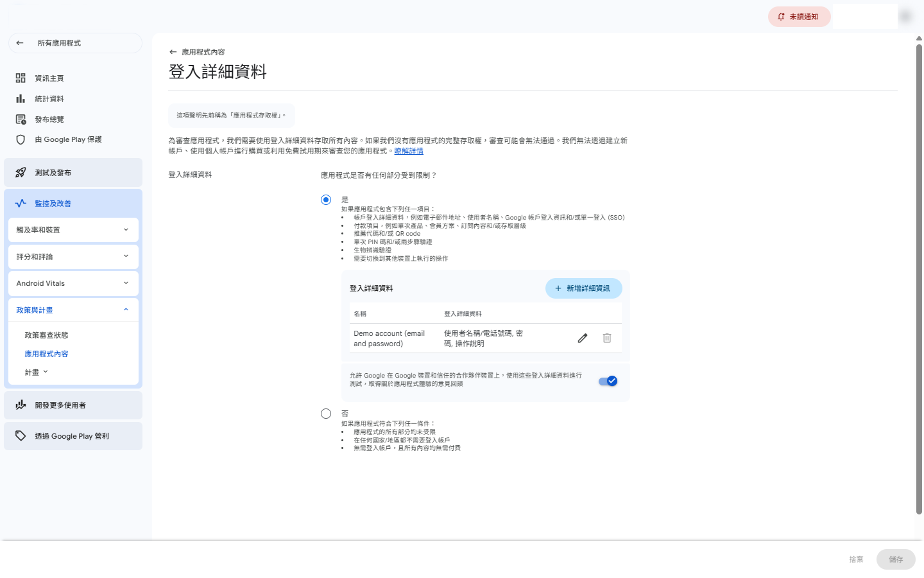
Task: Open the 發布總覽 menu label
Action: (49, 119)
